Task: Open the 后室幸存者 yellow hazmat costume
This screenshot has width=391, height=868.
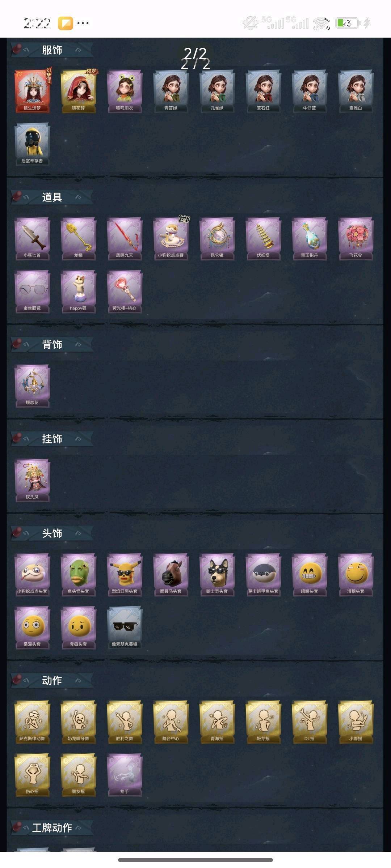Action: (x=32, y=144)
